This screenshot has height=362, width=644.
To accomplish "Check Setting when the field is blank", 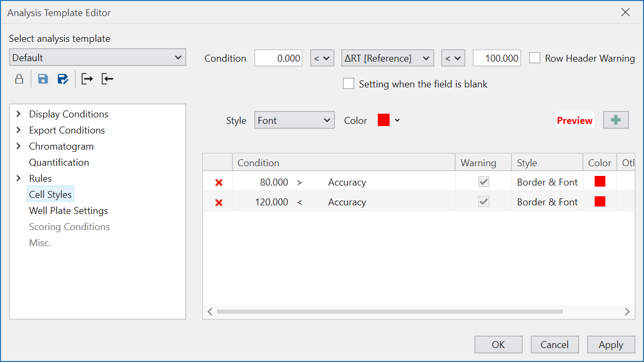I will coord(349,84).
